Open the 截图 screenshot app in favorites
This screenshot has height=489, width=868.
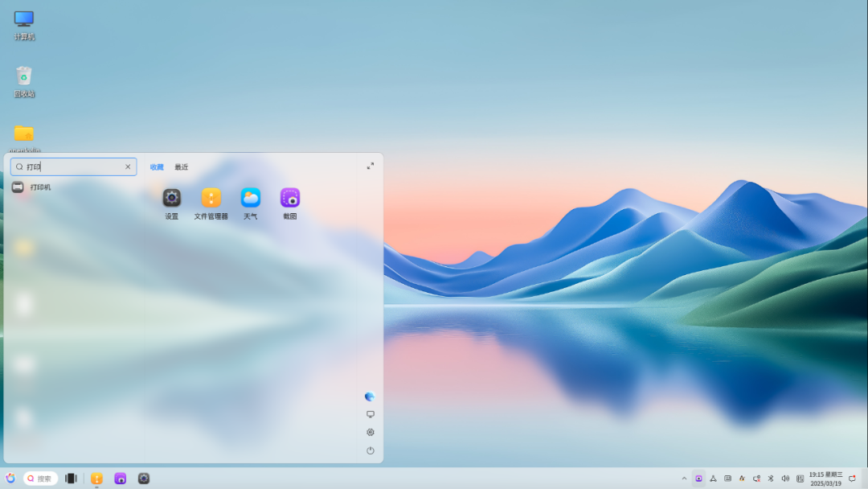pos(290,203)
